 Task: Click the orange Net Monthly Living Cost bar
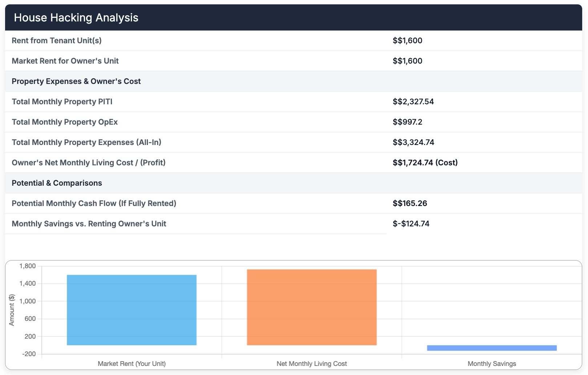pos(311,307)
